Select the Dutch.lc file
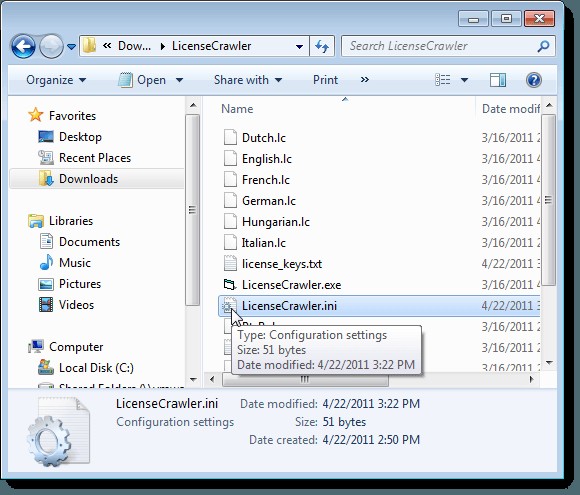The width and height of the screenshot is (580, 495). pyautogui.click(x=264, y=138)
